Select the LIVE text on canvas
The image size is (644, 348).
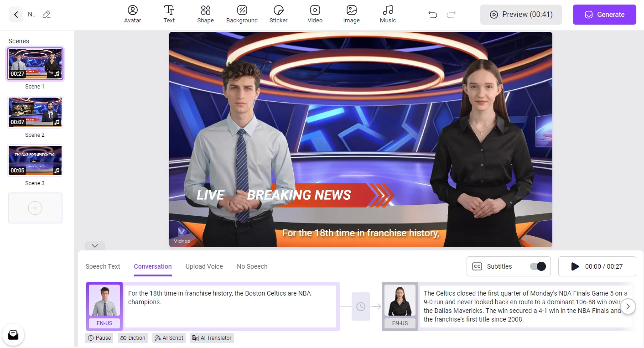210,195
